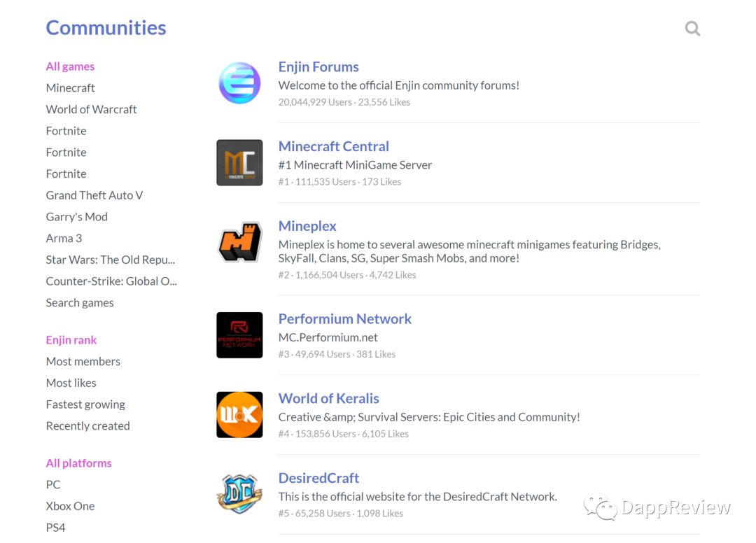Select the All games filter
Screen dimensions: 756x543
coord(71,66)
